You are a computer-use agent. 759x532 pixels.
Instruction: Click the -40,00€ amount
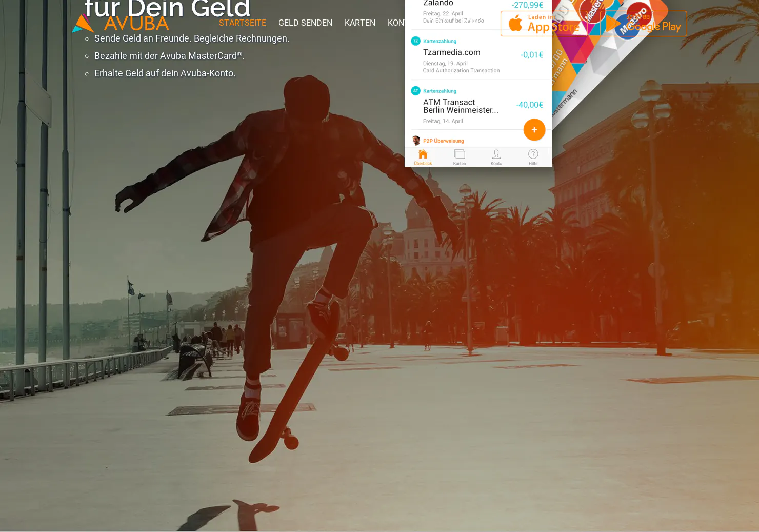(x=530, y=105)
